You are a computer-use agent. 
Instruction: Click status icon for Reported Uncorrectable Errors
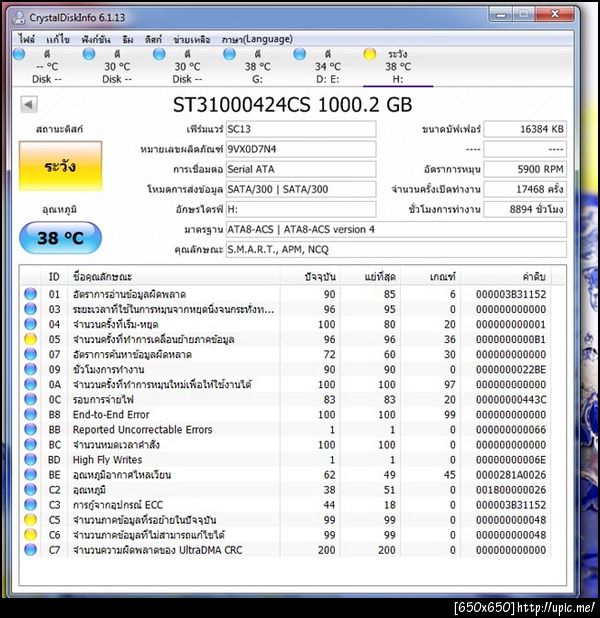coord(30,429)
